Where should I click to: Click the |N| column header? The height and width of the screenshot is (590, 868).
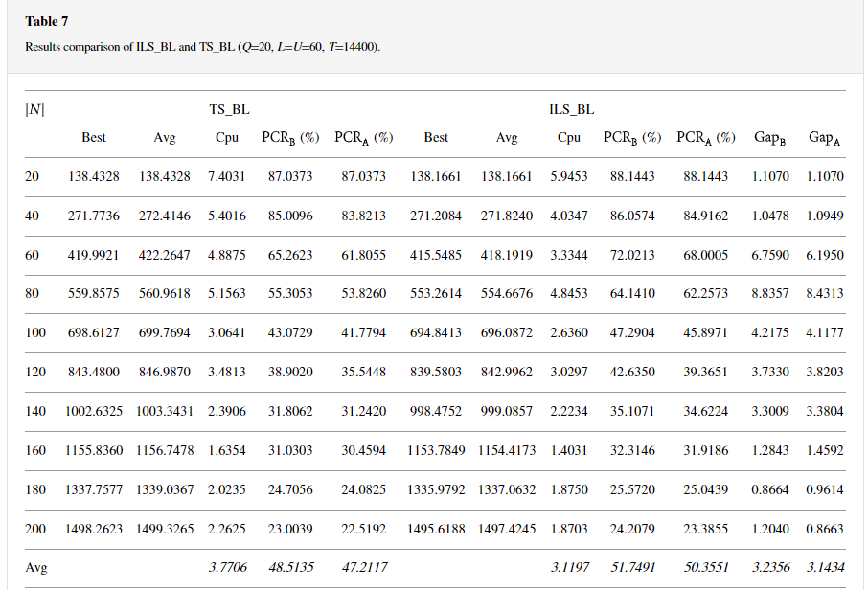34,109
